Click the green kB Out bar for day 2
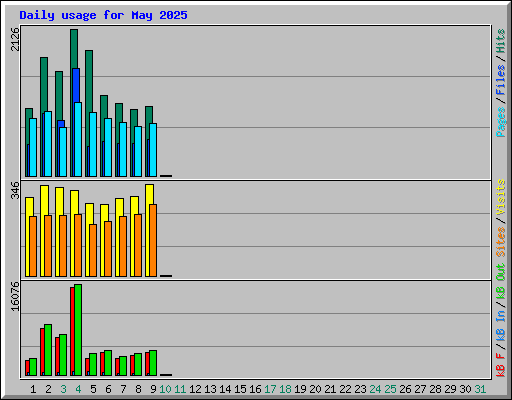The width and height of the screenshot is (512, 400). (x=48, y=350)
